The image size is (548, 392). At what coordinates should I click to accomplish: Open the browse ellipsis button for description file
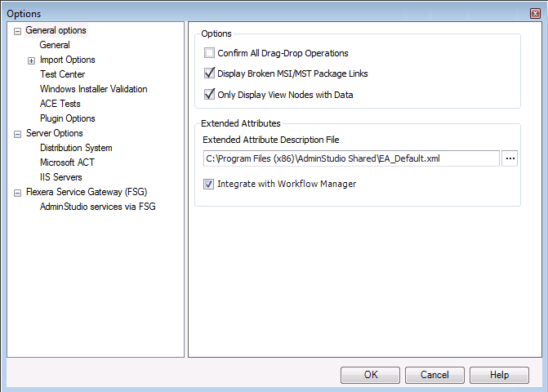pyautogui.click(x=510, y=158)
